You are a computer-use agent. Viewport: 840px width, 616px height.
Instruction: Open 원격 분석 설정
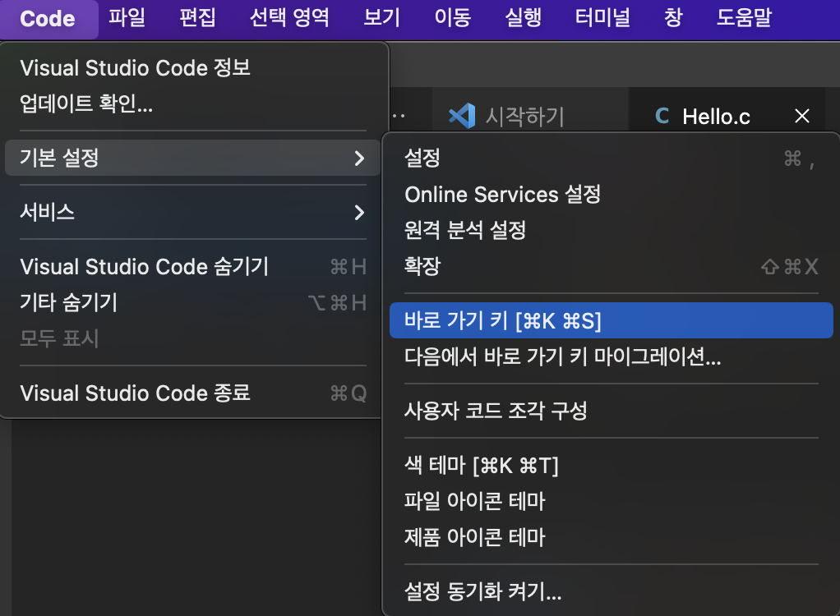(612, 230)
